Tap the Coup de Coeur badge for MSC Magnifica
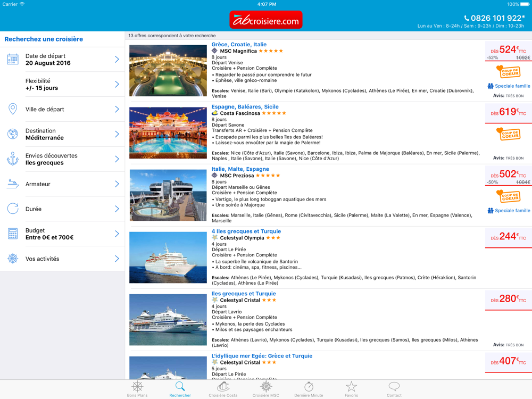 [x=508, y=71]
